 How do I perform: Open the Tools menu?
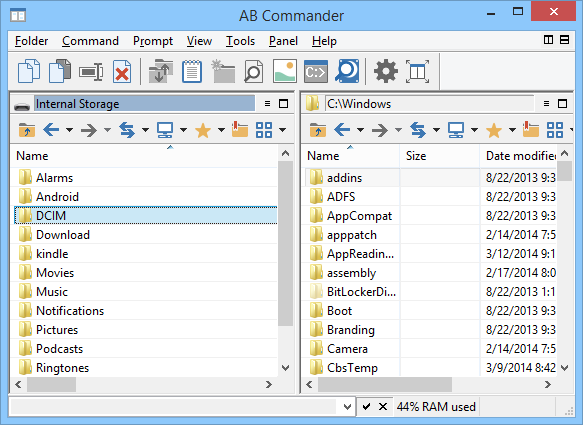(241, 41)
